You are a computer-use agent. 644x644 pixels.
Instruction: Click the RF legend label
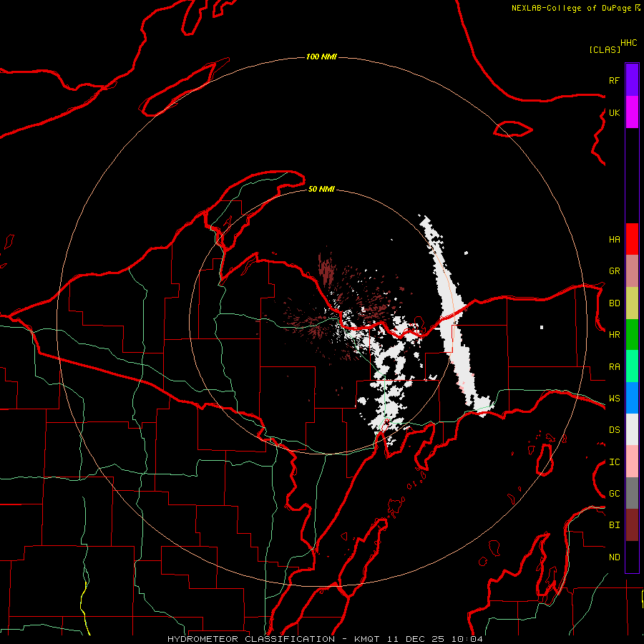coord(614,80)
